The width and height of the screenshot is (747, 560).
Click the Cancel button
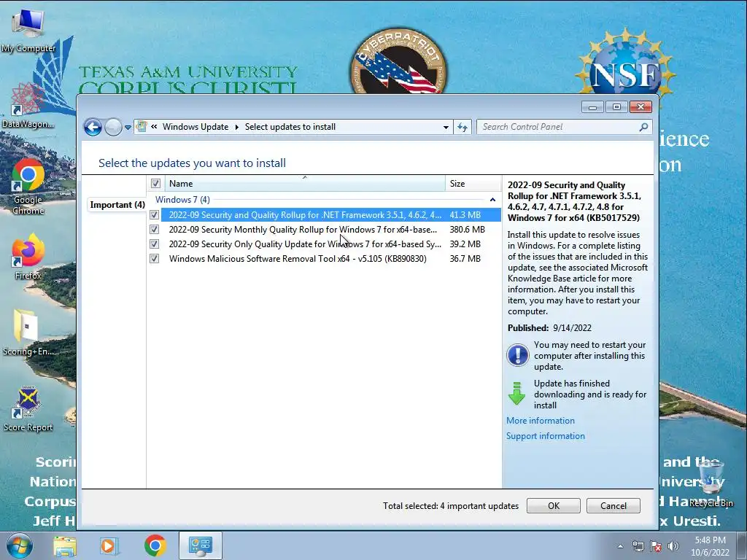tap(613, 506)
